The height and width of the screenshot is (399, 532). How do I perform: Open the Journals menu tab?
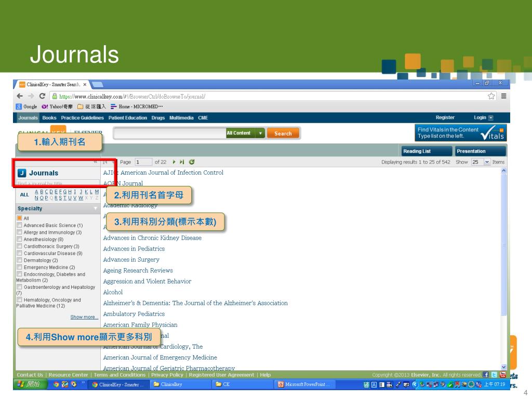click(28, 118)
